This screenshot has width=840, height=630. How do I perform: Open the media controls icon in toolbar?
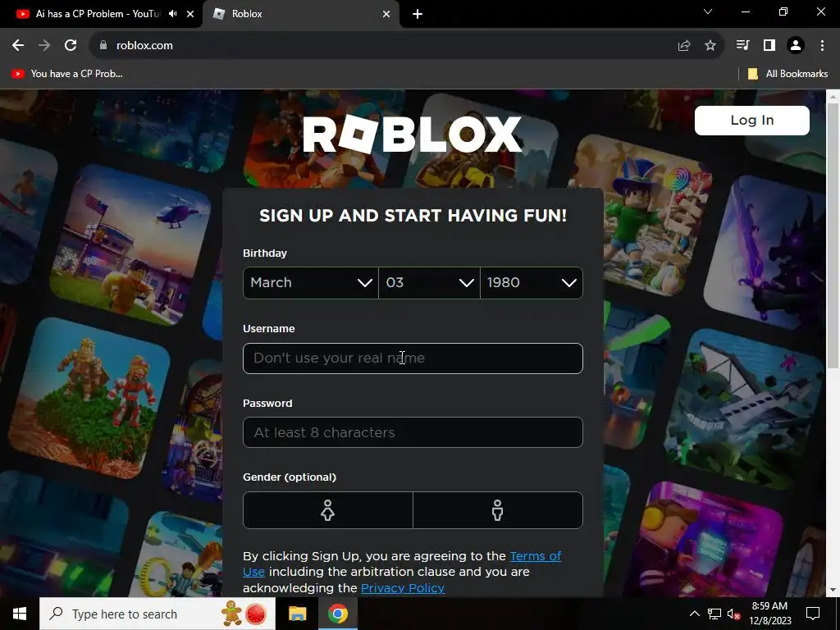tap(742, 46)
